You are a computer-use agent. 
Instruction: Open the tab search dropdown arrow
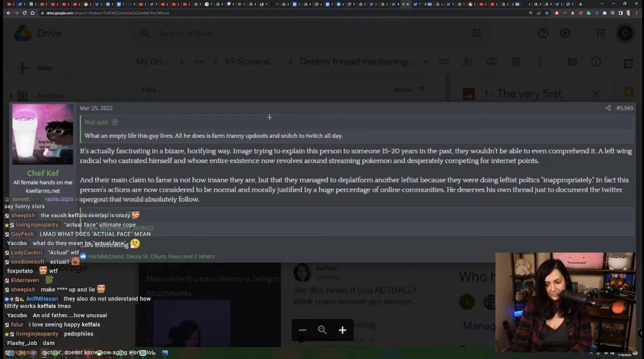(x=602, y=4)
